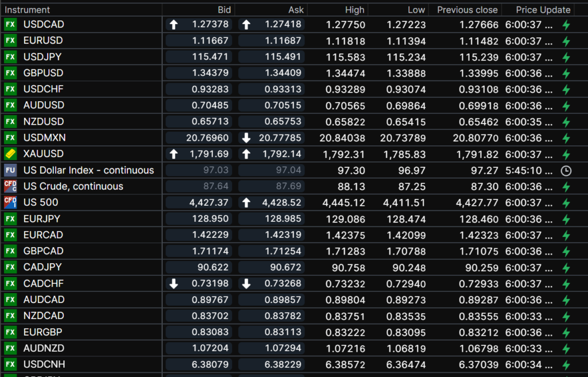Click the GBPUSD ask price 1.34409
This screenshot has width=588, height=377.
coord(284,73)
